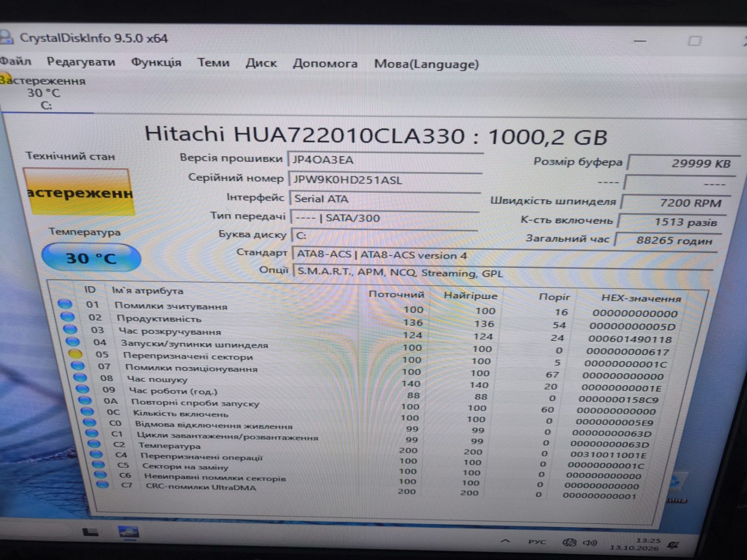
Task: Open the Допомога menu
Action: tap(325, 64)
